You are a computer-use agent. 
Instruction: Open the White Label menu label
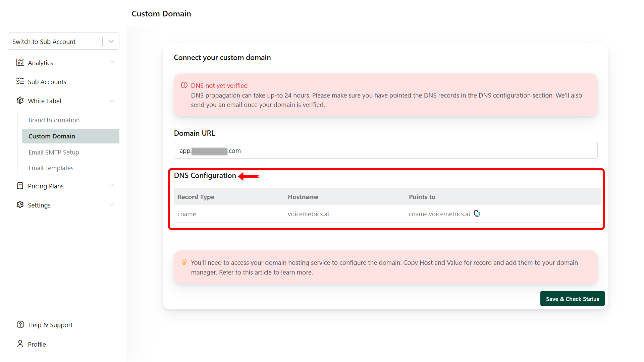tap(44, 101)
